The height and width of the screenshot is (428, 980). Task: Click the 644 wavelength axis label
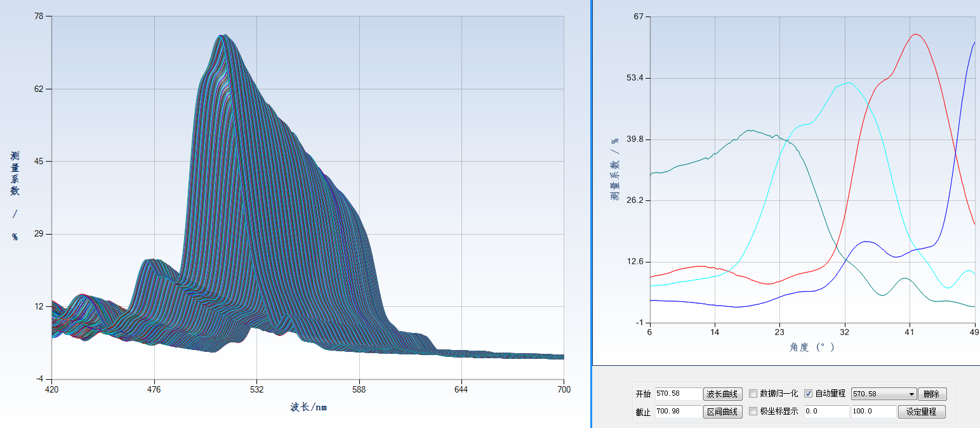click(461, 389)
